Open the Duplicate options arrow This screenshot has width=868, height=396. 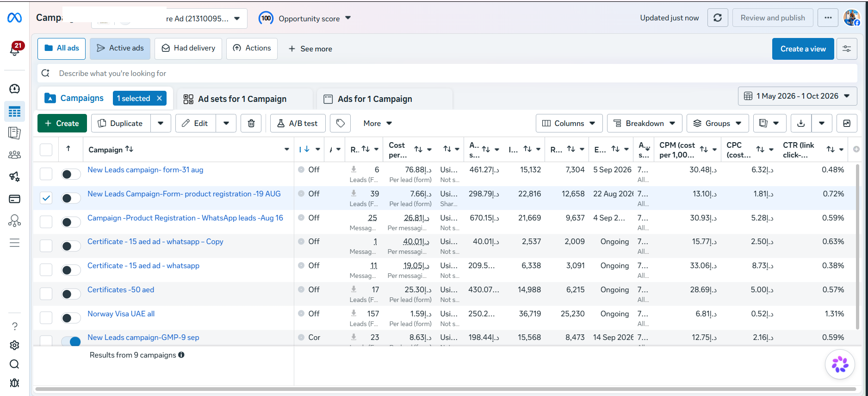tap(161, 123)
